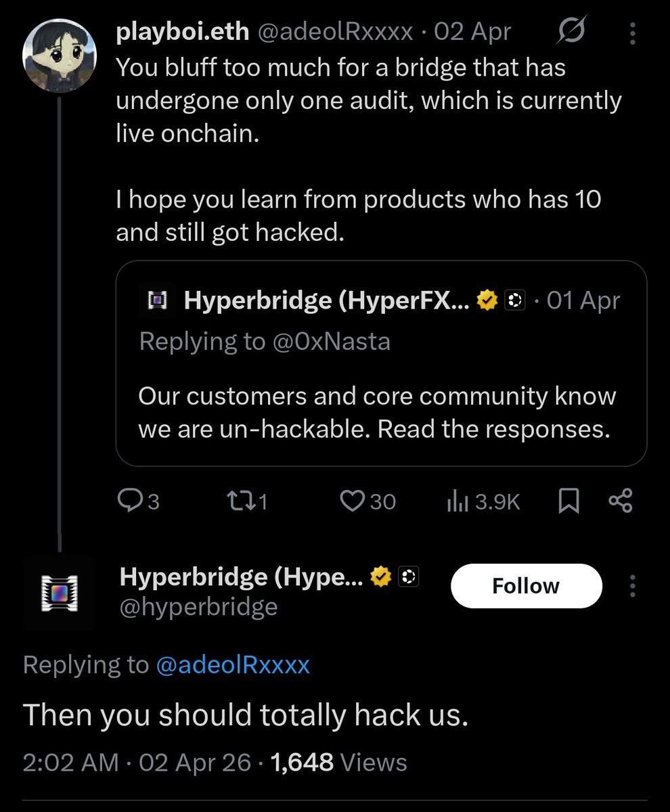670x812 pixels.
Task: Open three-dot menu on playboi.eth tweet
Action: tap(633, 32)
